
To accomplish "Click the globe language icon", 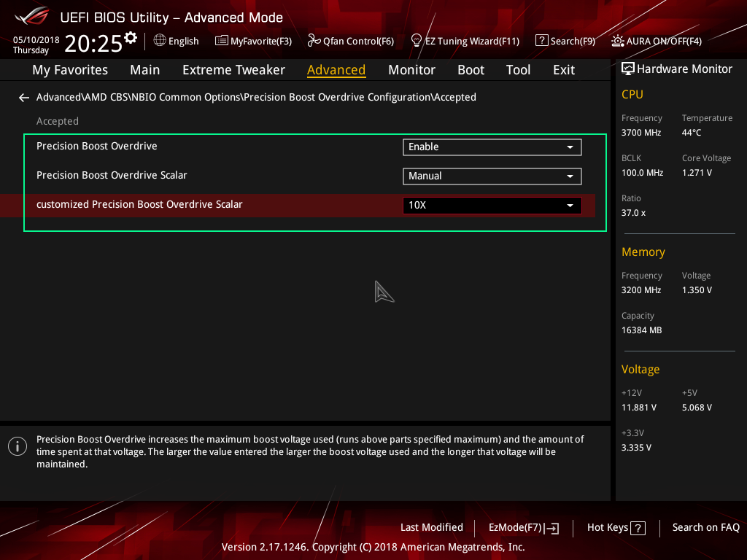I will [160, 41].
